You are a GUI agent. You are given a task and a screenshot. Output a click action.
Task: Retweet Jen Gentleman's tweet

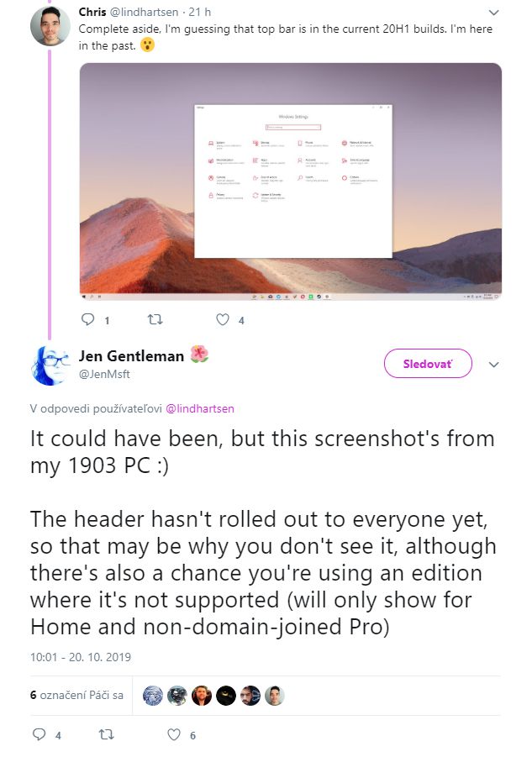point(106,734)
